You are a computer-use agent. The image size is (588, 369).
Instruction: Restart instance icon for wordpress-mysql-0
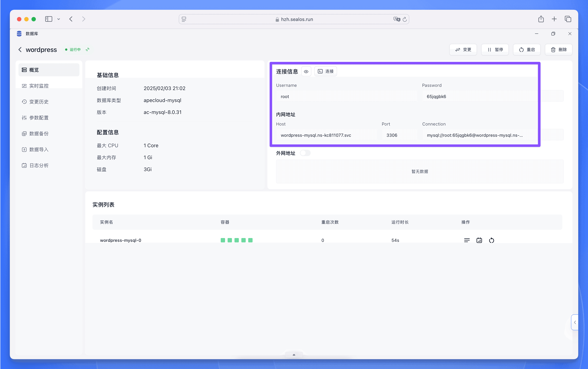coord(492,240)
